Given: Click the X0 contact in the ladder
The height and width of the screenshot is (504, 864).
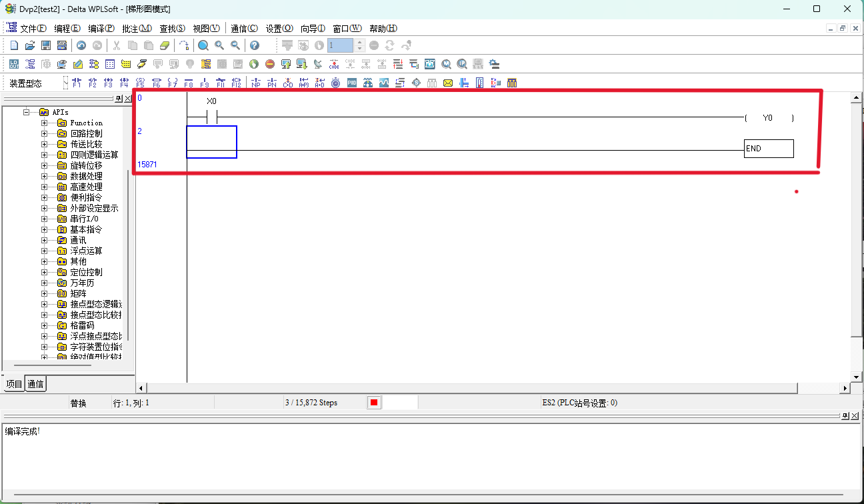Looking at the screenshot, I should 211,117.
